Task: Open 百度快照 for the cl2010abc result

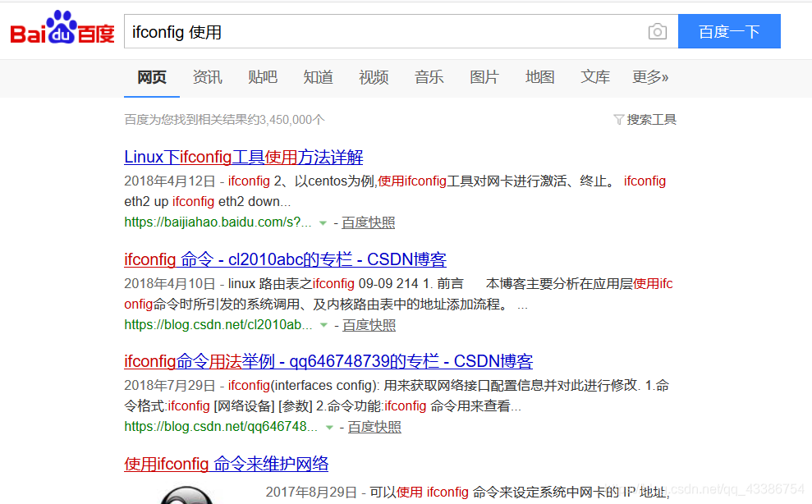Action: (x=369, y=325)
